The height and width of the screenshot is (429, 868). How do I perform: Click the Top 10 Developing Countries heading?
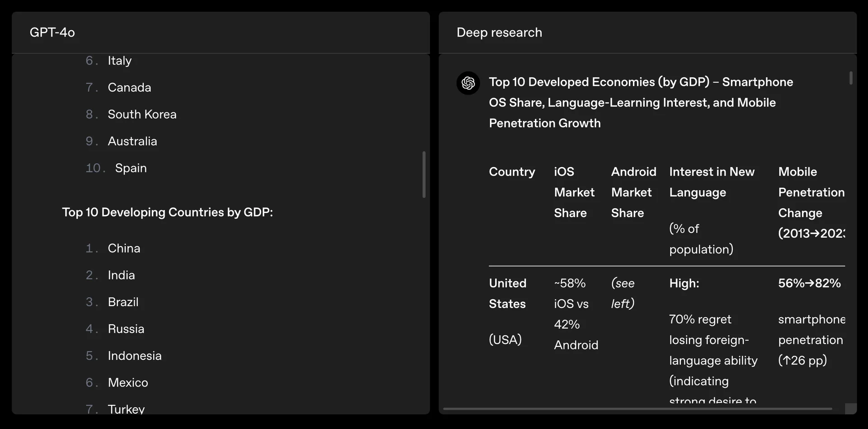(x=167, y=212)
